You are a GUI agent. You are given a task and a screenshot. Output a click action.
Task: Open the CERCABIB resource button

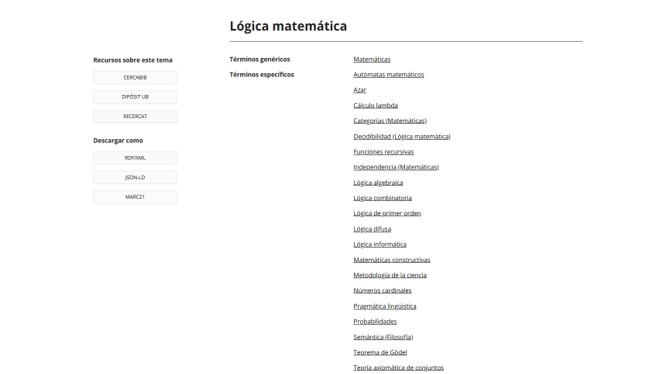pos(135,77)
